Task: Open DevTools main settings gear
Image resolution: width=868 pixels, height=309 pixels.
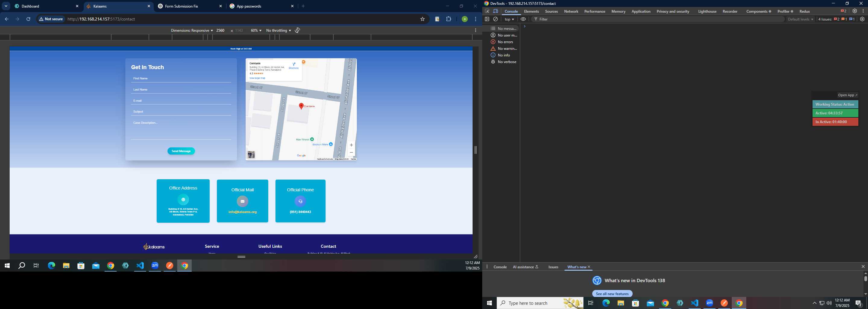Action: coord(854,11)
